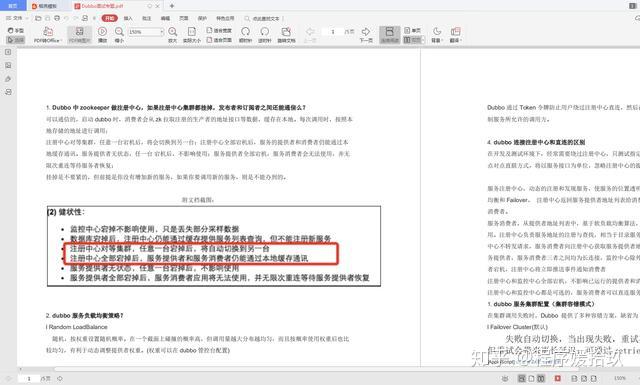Rotate the page counter-clockwise (逆时针)
Screen dimensions: 640x385
(264, 35)
